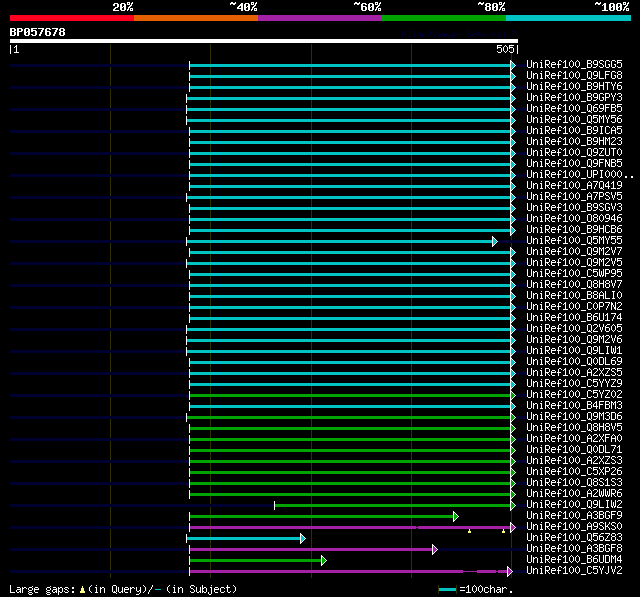Open the UniRef100_Q69FB5 hit label

point(574,109)
